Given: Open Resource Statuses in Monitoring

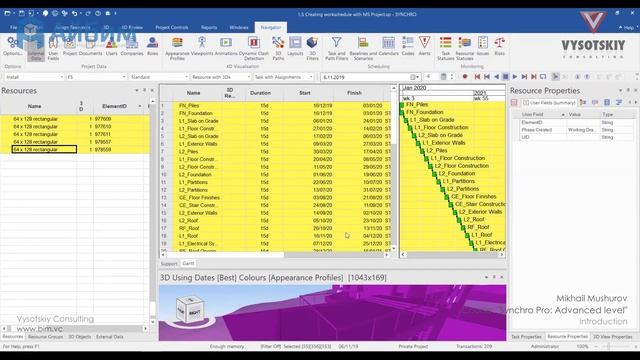Looking at the screenshot, I should click(x=464, y=48).
